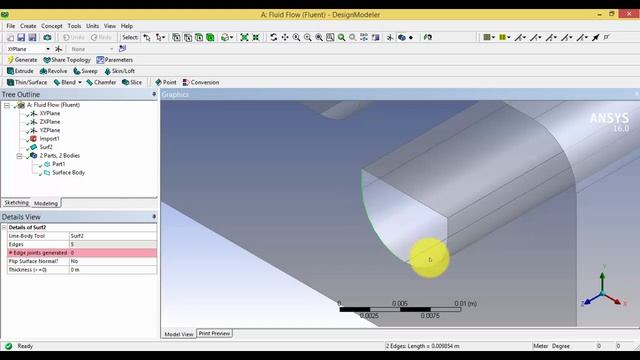This screenshot has width=640, height=360.
Task: Click the green Previous View magnifier
Action: [x=341, y=38]
